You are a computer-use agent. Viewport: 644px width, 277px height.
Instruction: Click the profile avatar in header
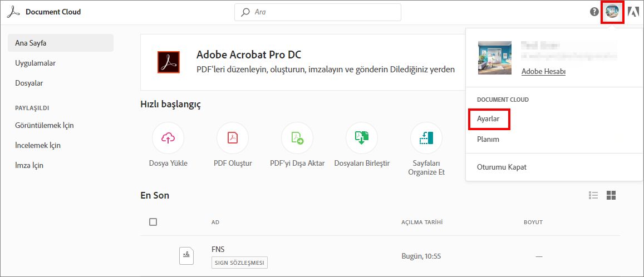pyautogui.click(x=612, y=12)
